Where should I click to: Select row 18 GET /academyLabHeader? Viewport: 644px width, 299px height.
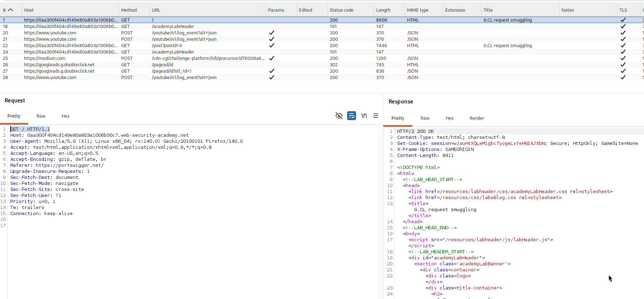tap(322, 26)
